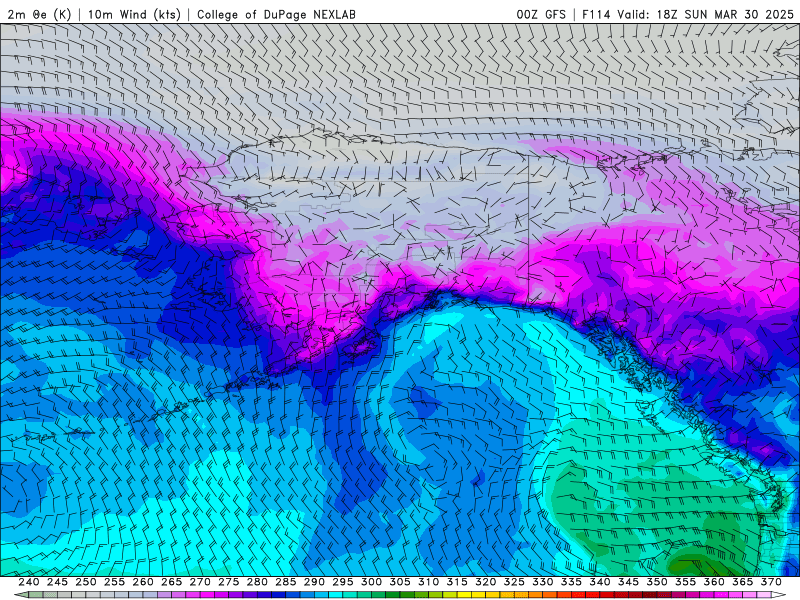Click the 250 value on the color scale
800x600 pixels.
(x=86, y=582)
